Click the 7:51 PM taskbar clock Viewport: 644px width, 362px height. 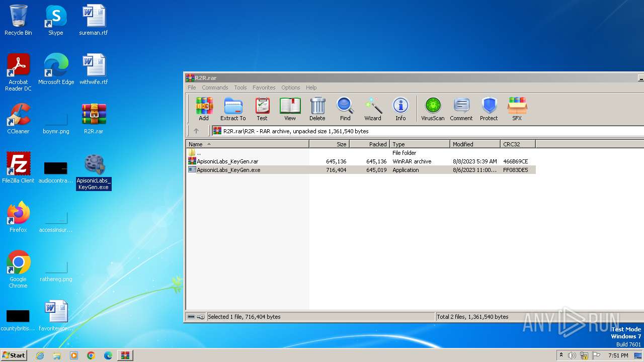click(618, 355)
